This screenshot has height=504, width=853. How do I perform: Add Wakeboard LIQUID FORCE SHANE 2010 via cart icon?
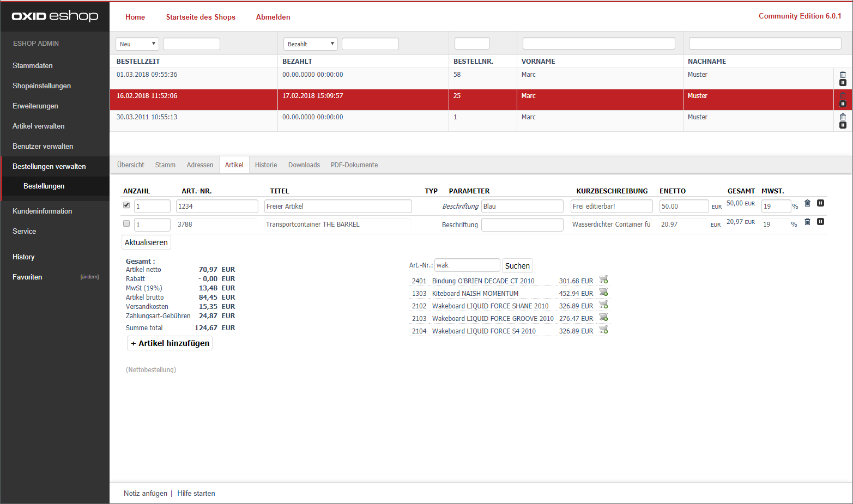(603, 305)
